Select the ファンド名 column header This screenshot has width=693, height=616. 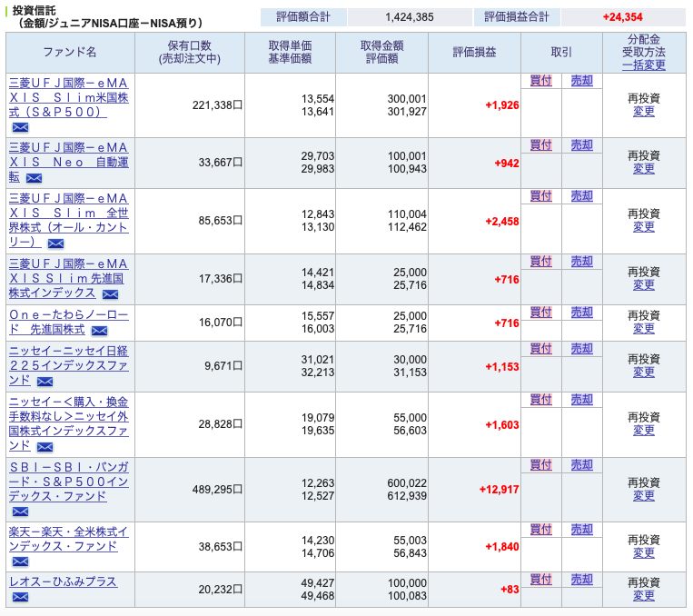(x=70, y=52)
